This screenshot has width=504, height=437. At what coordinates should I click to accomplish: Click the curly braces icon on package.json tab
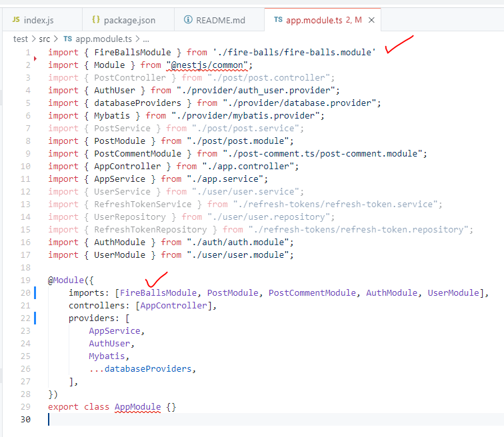(x=96, y=20)
